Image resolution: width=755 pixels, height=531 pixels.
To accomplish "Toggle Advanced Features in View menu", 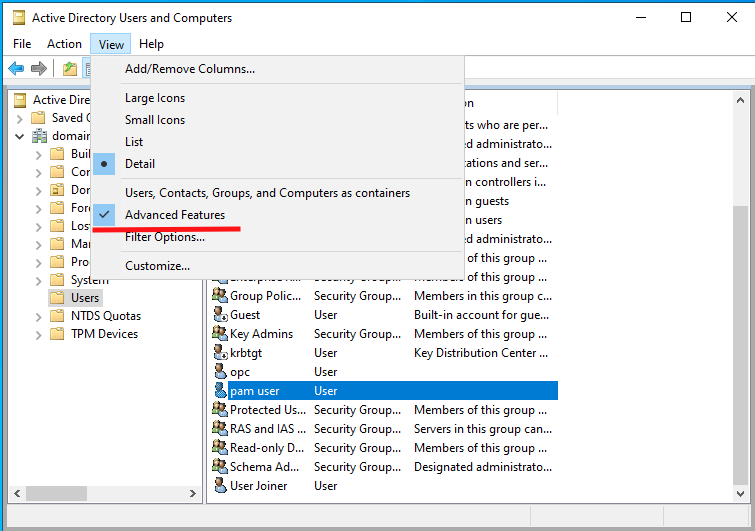I will pos(277,215).
